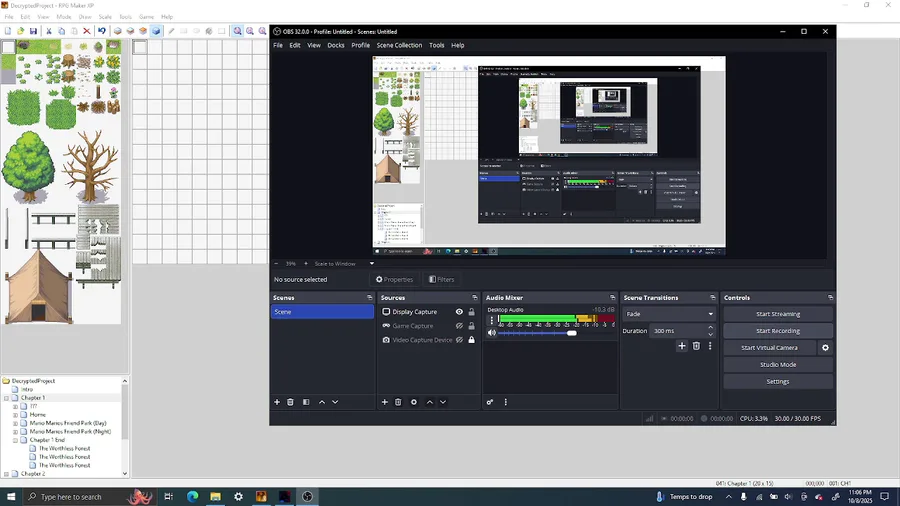The height and width of the screenshot is (506, 900).
Task: Delete source with Sources panel trash icon
Action: click(398, 402)
